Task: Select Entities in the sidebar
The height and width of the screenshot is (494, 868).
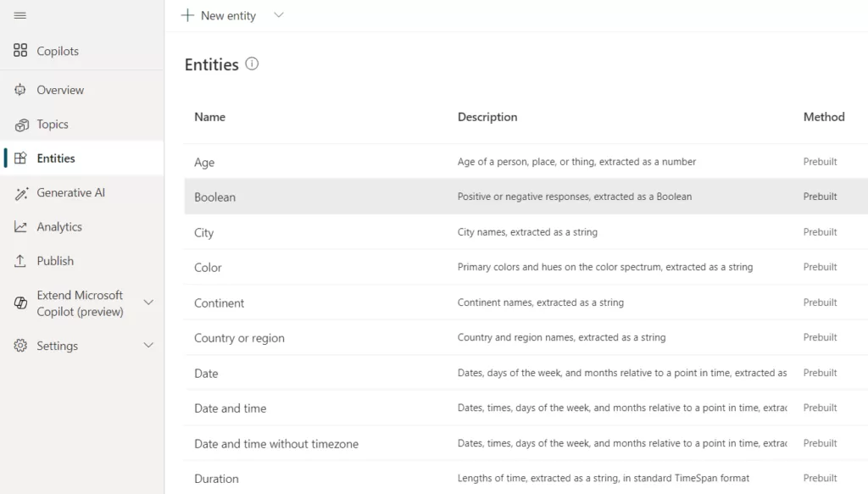Action: pyautogui.click(x=56, y=158)
